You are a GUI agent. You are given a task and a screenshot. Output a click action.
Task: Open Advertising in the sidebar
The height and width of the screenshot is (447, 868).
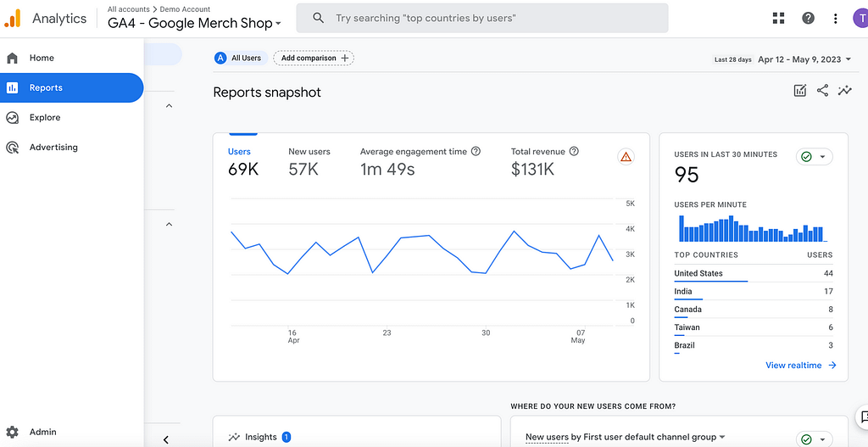53,148
